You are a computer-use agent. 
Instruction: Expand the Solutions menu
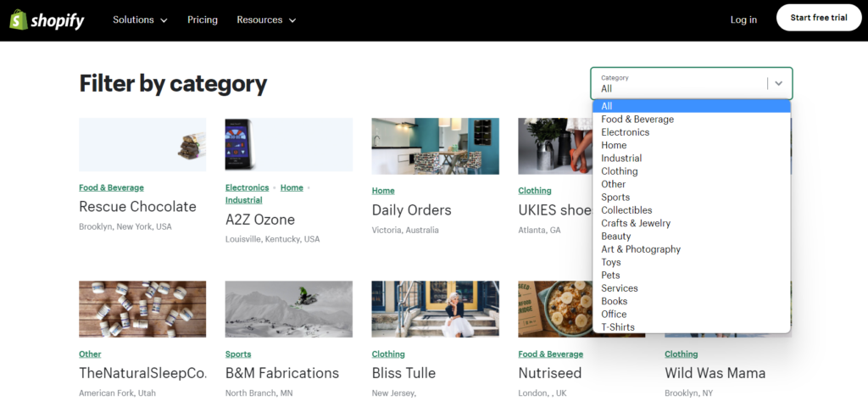click(140, 20)
